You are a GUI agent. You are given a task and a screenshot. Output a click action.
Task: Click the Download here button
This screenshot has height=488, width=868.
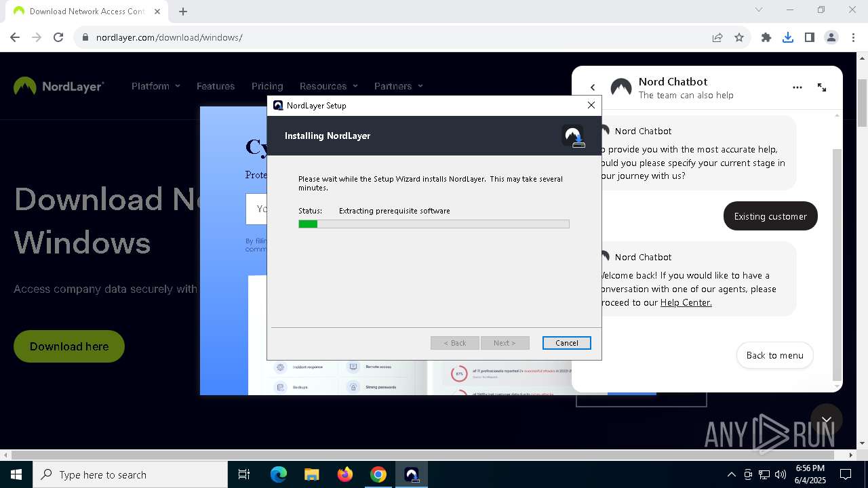pyautogui.click(x=69, y=346)
